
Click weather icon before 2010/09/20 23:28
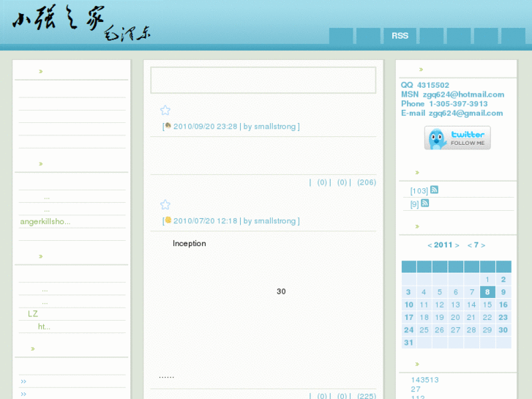[x=168, y=126]
